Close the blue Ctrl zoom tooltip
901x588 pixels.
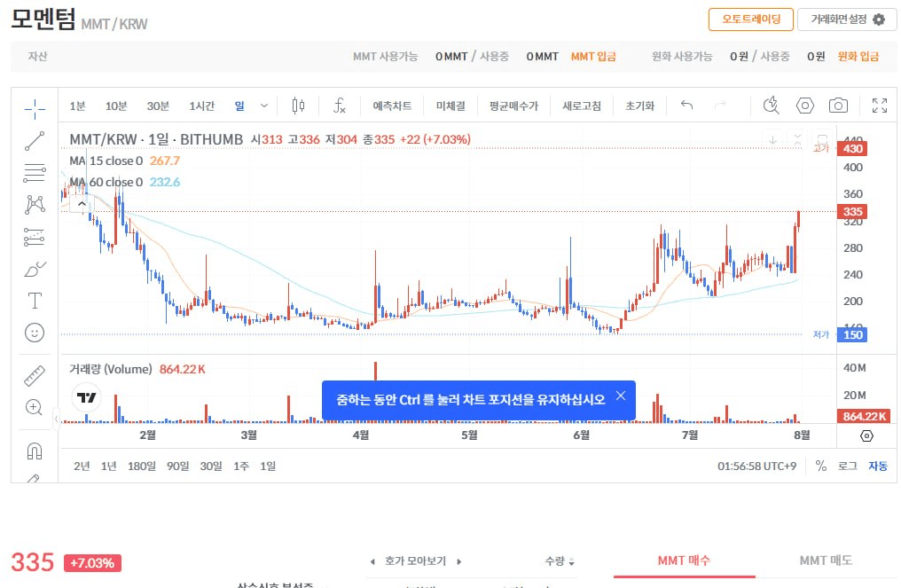[621, 396]
